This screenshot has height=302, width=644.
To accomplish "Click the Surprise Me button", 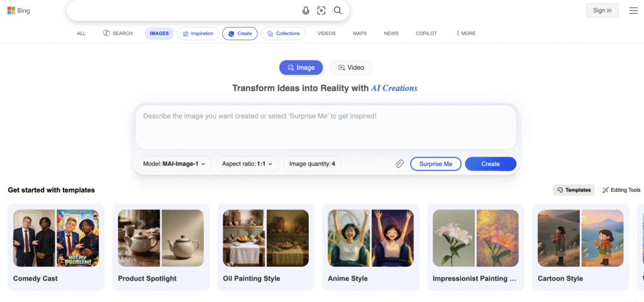I will [436, 164].
